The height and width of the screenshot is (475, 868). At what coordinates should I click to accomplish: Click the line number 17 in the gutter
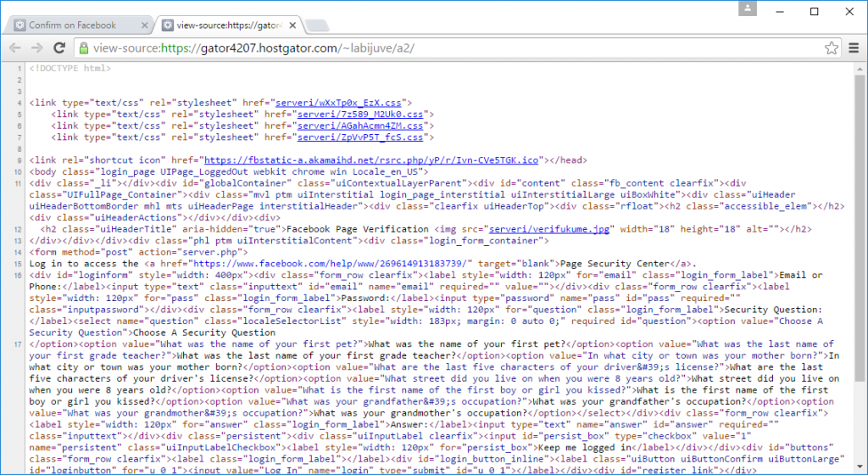point(18,344)
